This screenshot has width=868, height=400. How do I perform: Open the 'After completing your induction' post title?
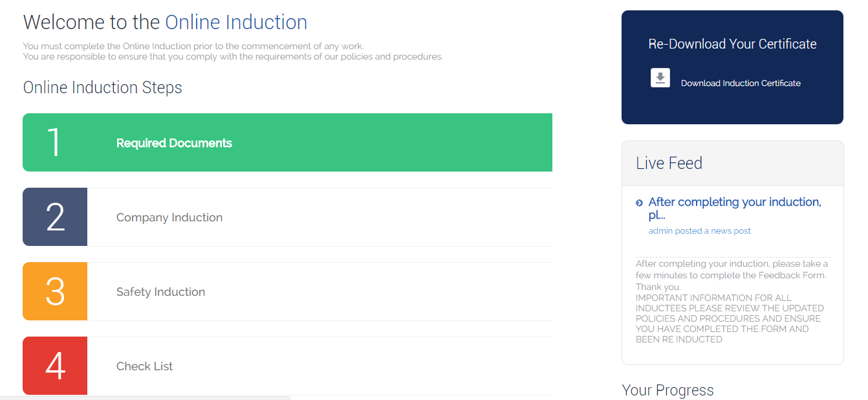[x=735, y=208]
